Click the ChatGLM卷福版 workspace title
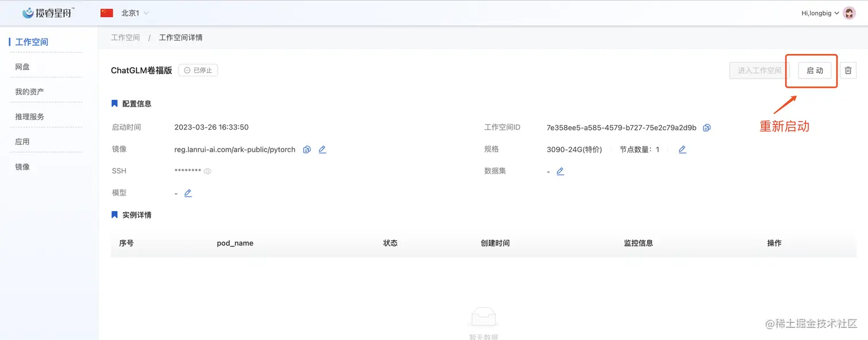868x340 pixels. 141,71
